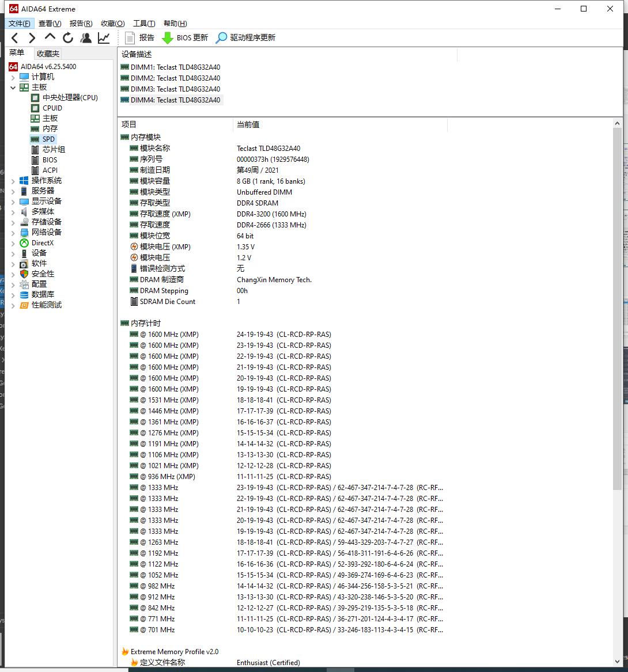Select ACPI item in tree
628x672 pixels.
44,170
